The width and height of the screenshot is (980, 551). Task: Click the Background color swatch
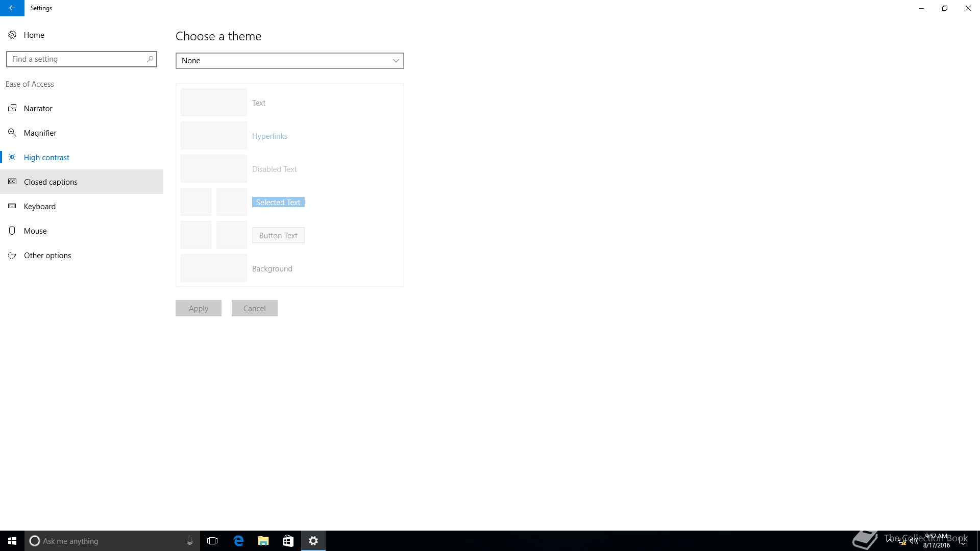(213, 268)
